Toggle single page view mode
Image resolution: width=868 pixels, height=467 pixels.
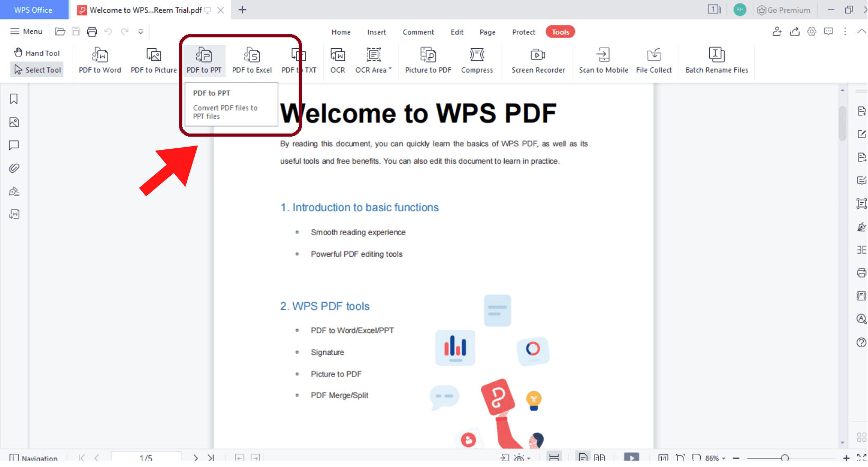pyautogui.click(x=582, y=457)
